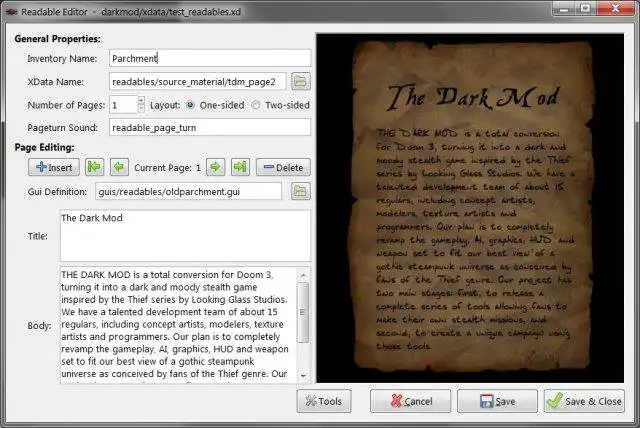The image size is (640, 428).
Task: Click the 'Page Editing:' heading
Action: (44, 147)
